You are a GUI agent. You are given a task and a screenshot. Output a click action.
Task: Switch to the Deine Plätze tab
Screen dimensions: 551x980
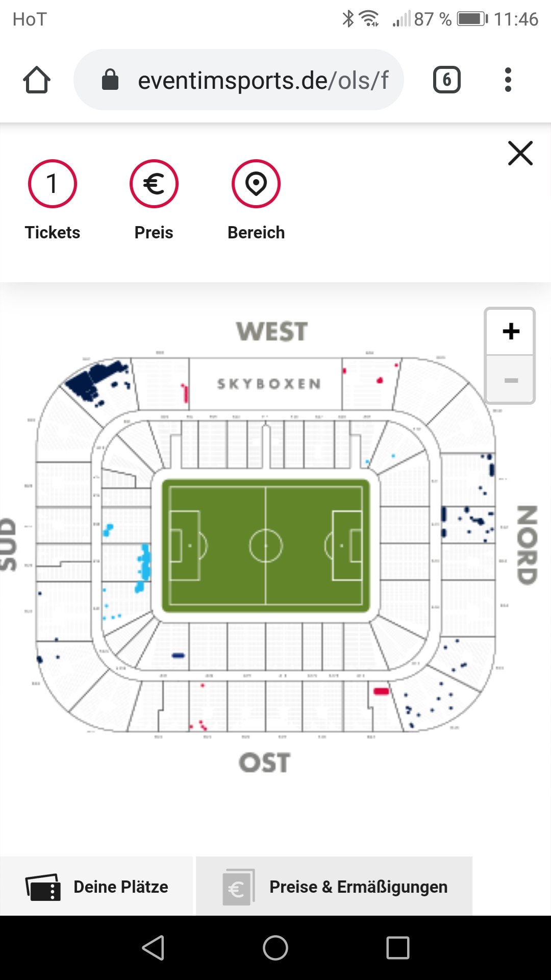[96, 887]
